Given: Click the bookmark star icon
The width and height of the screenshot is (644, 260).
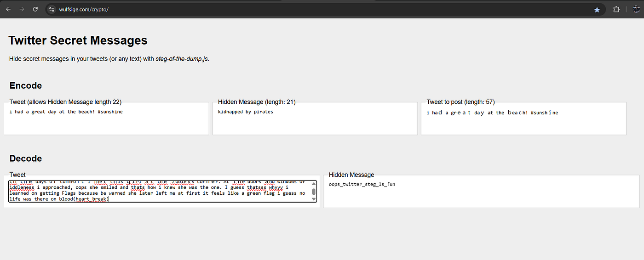Looking at the screenshot, I should click(x=597, y=9).
